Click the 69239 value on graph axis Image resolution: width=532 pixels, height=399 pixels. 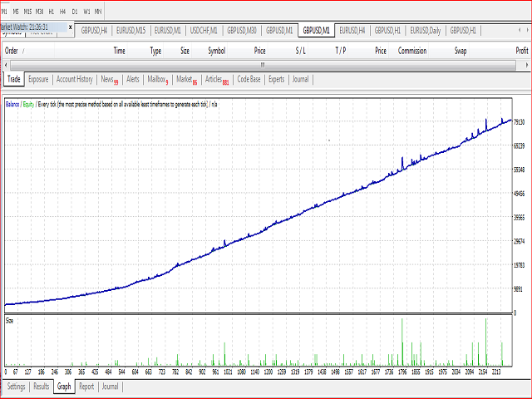(x=519, y=146)
